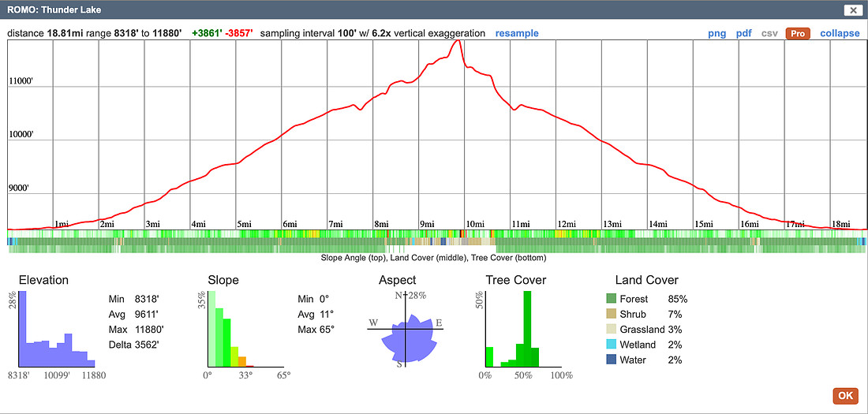Screen dimensions: 868x414
Task: Click the Water blue color swatch
Action: pos(611,360)
